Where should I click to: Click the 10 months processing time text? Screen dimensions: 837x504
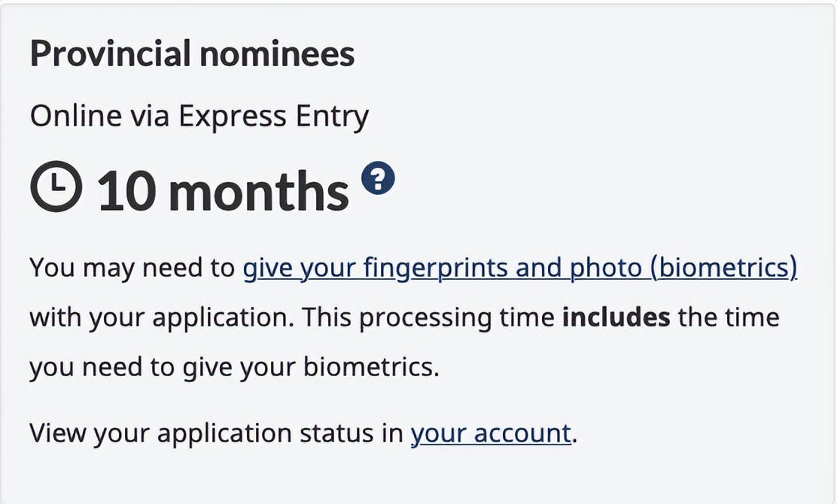coord(223,191)
